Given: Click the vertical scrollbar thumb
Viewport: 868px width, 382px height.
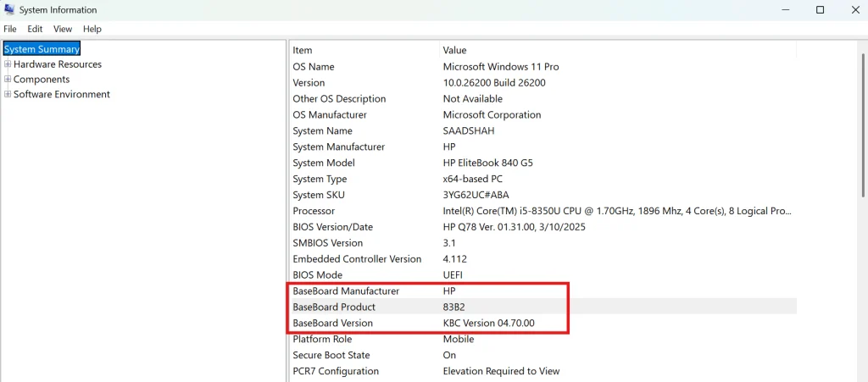Looking at the screenshot, I should [x=864, y=125].
